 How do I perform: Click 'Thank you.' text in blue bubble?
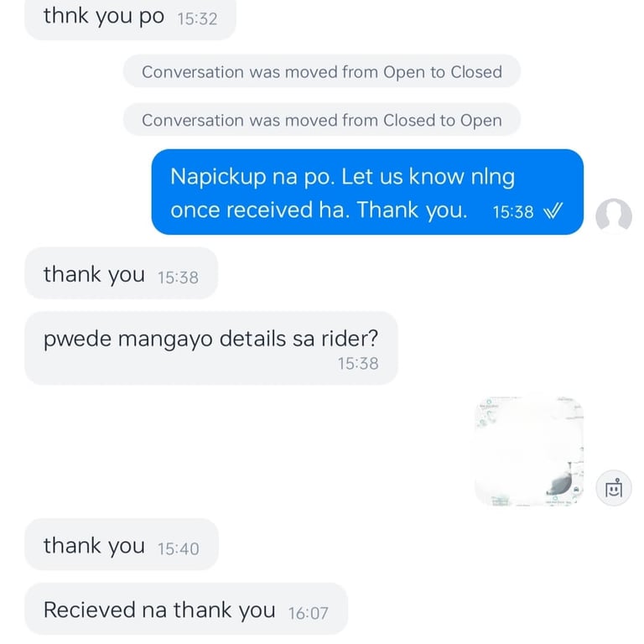[x=412, y=210]
